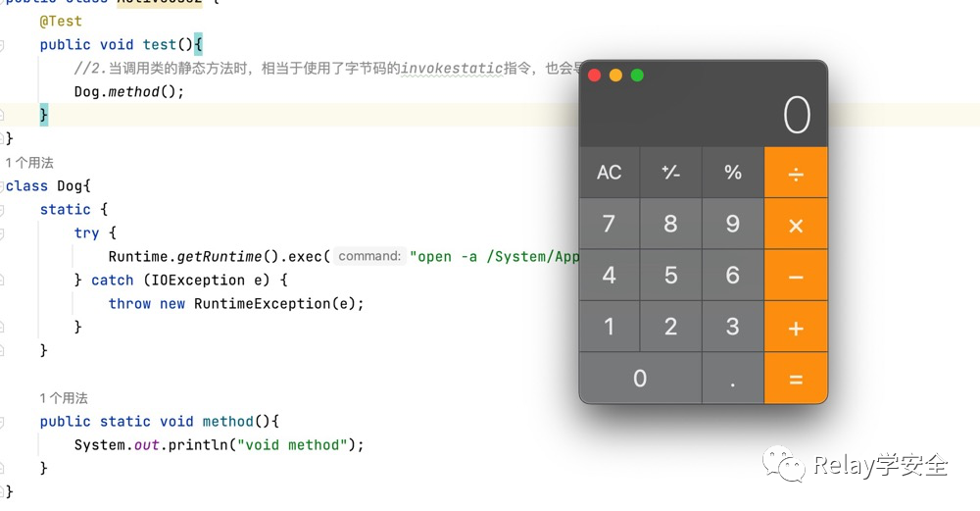Screen dimensions: 980x511
Task: Collapse the test() method fold marker
Action: click(x=2, y=45)
